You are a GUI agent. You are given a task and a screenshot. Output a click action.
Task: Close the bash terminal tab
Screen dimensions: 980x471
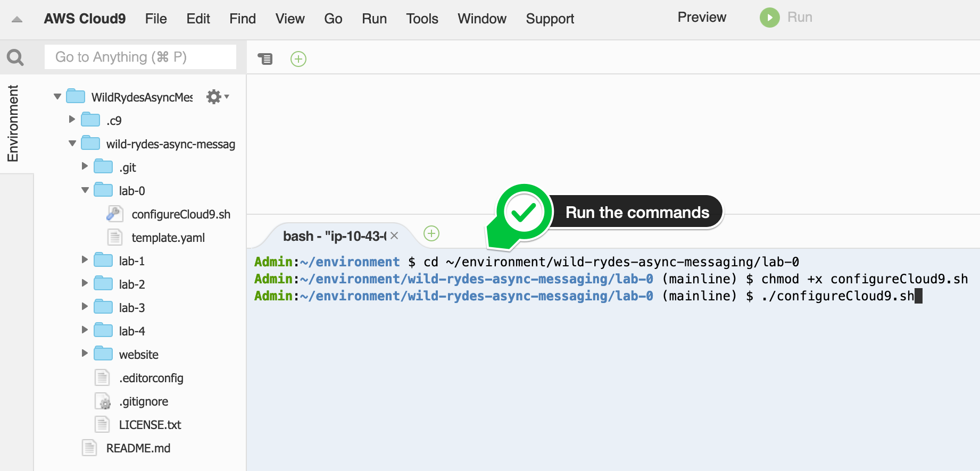coord(394,235)
